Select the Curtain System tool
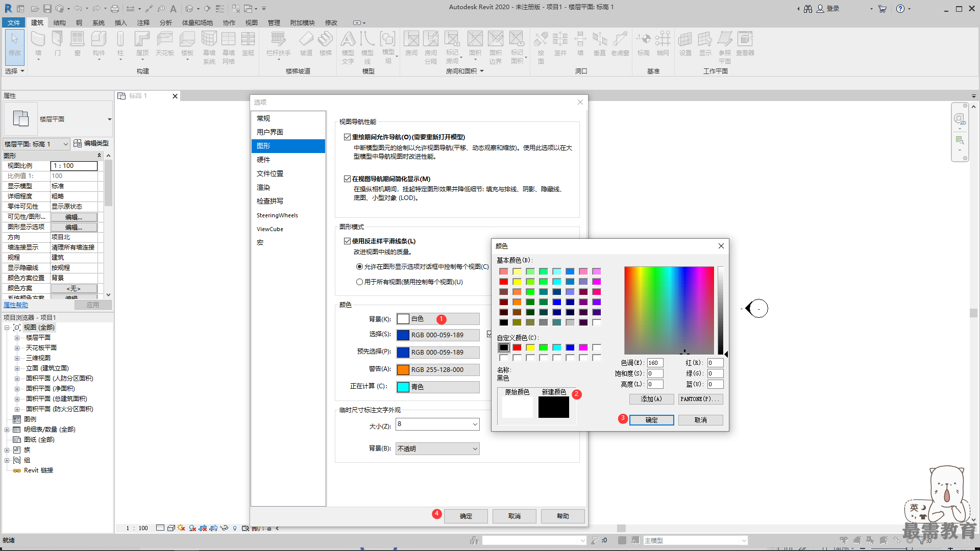Screen dimensions: 980x551 coord(209,47)
